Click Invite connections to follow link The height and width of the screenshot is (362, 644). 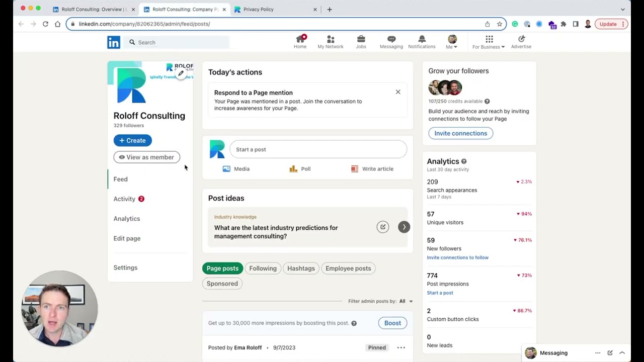pyautogui.click(x=457, y=257)
